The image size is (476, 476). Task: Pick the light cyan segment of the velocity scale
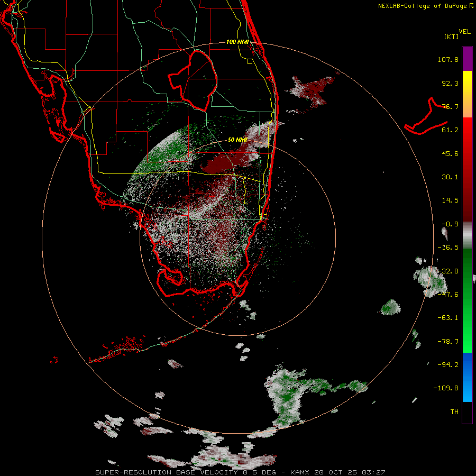click(x=467, y=393)
